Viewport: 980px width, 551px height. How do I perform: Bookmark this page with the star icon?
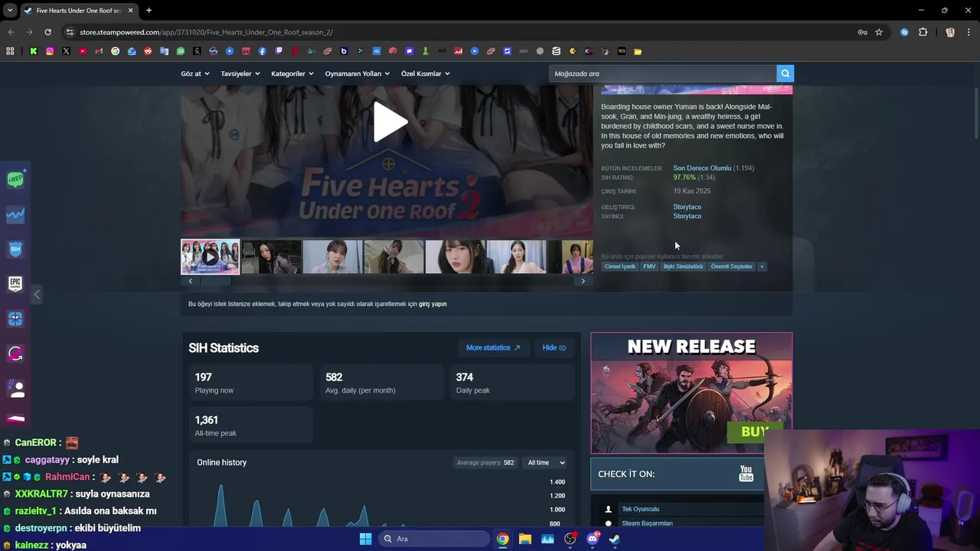pos(879,32)
